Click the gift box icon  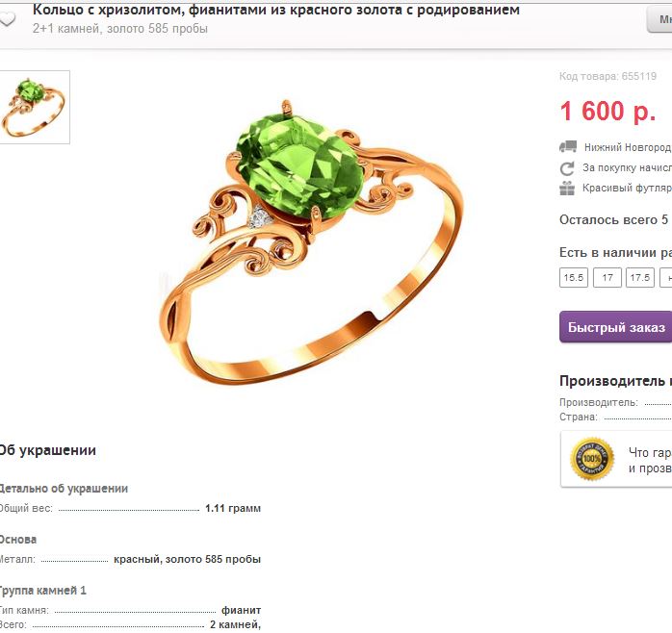(567, 188)
